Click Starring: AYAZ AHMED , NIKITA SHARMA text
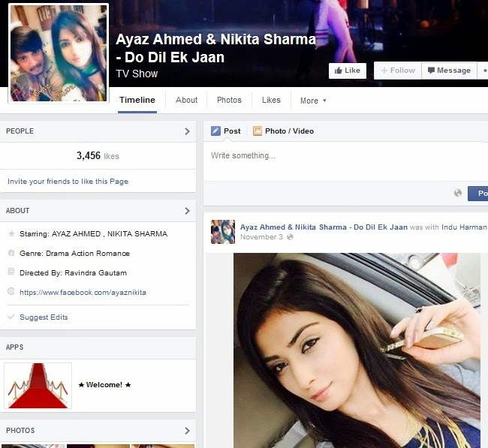The width and height of the screenshot is (488, 448). (x=93, y=233)
